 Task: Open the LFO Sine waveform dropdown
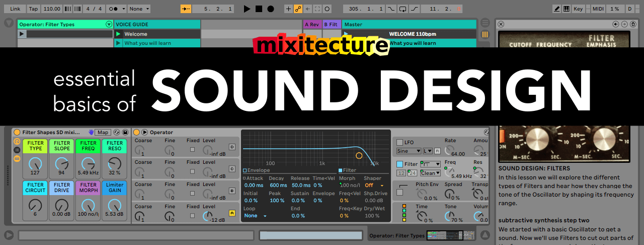(x=409, y=151)
